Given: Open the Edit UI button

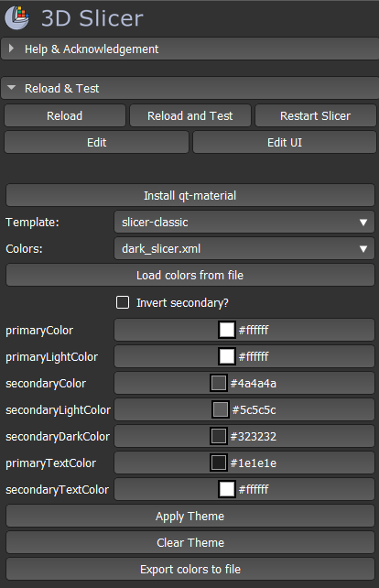Looking at the screenshot, I should pyautogui.click(x=285, y=143).
